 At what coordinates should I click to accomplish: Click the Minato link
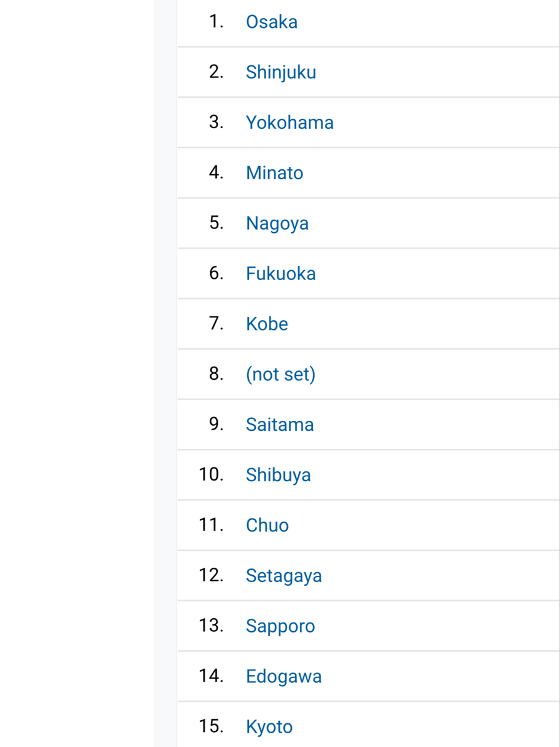(x=274, y=173)
